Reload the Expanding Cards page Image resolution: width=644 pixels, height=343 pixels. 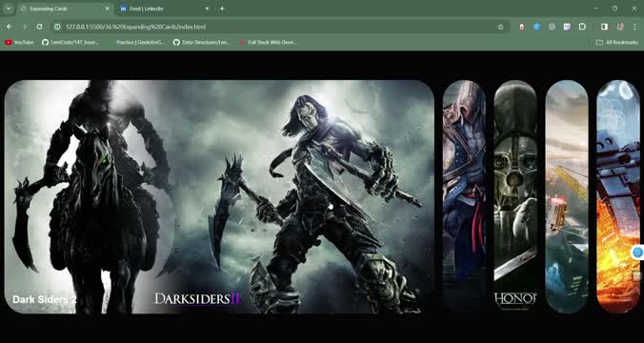pos(39,27)
